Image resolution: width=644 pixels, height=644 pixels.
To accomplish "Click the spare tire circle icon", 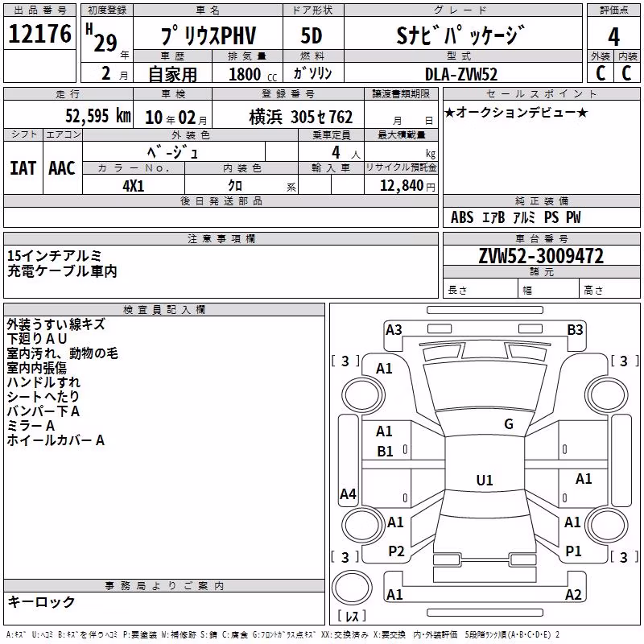I will point(352,588).
